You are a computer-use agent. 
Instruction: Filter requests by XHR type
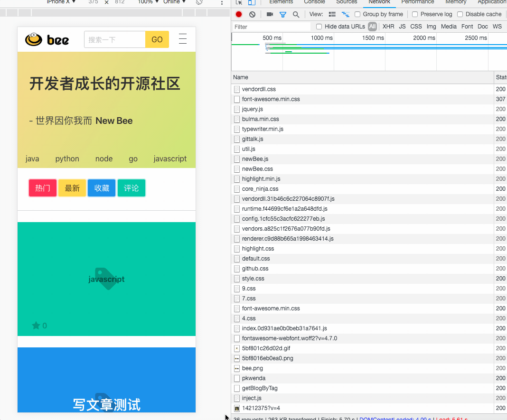pos(388,27)
